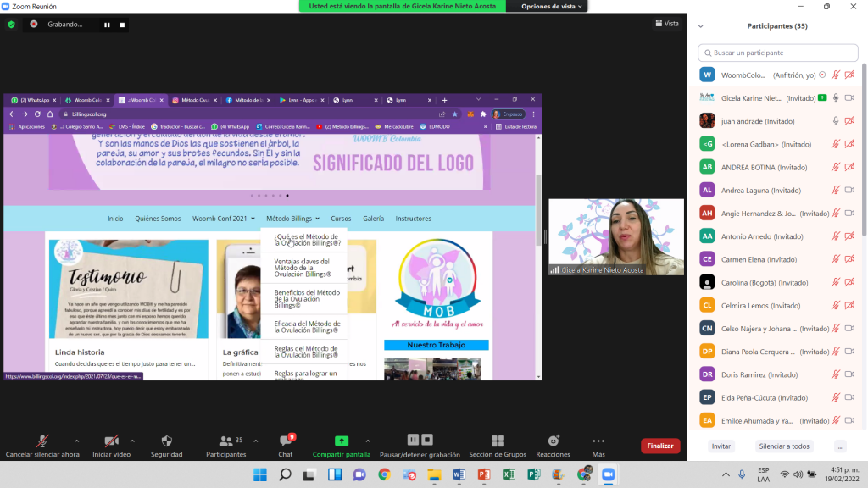This screenshot has height=488, width=868.
Task: Open the Vista layout menu
Action: point(667,23)
